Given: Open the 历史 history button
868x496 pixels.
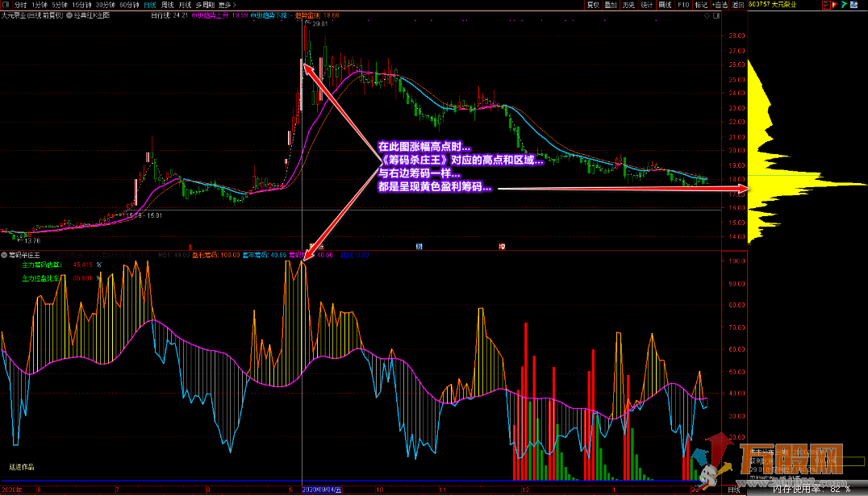Looking at the screenshot, I should (628, 4).
